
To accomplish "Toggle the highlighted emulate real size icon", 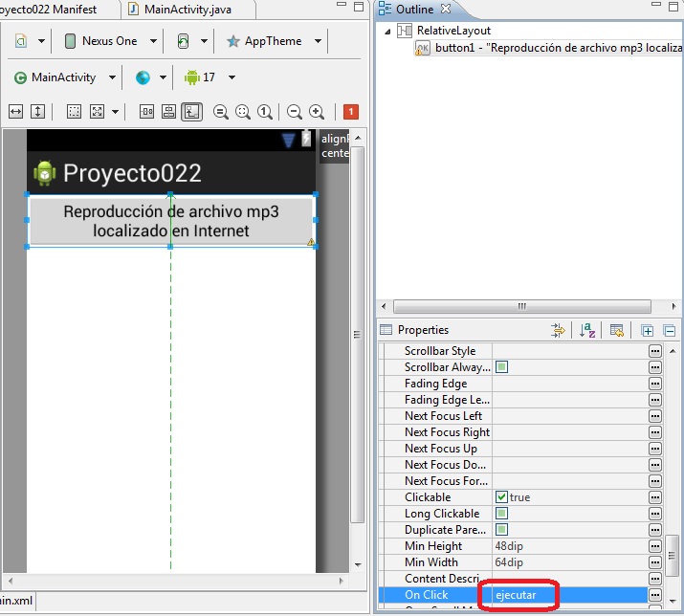I will tap(191, 112).
